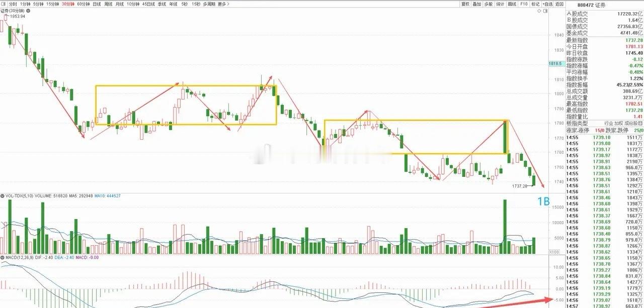Expand the 更多 periods menu
Viewport: 644px width, 308px height.
(223, 4)
